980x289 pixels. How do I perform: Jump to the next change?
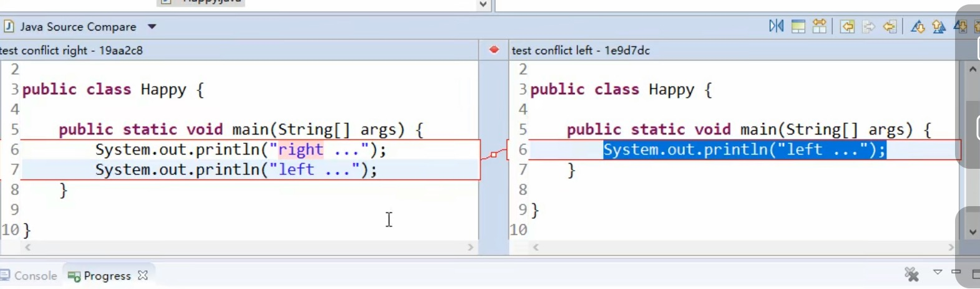pos(961,26)
